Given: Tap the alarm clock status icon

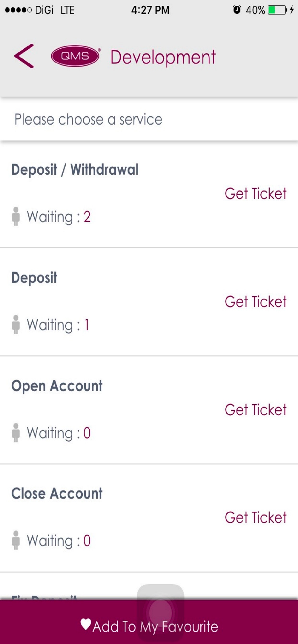Looking at the screenshot, I should pyautogui.click(x=237, y=10).
